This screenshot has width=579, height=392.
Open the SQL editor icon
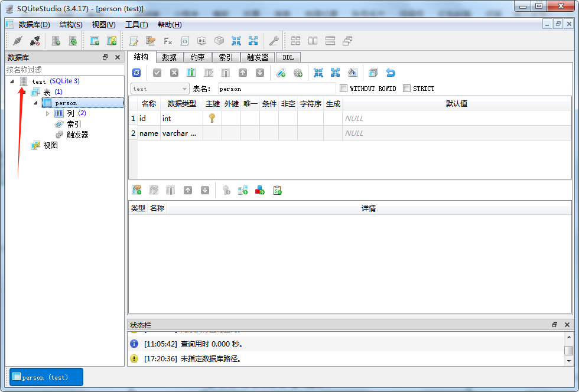134,41
